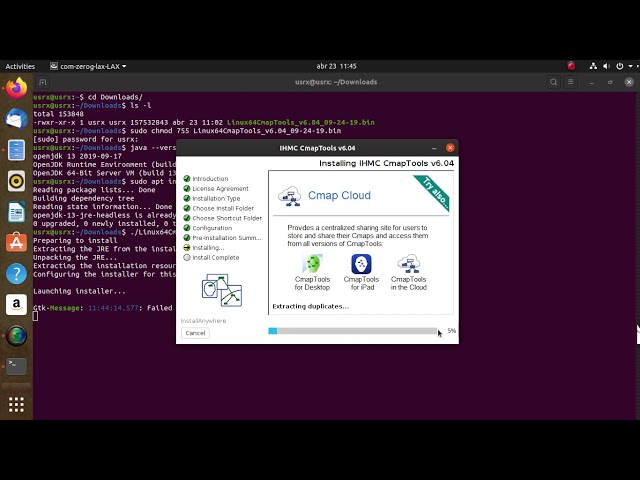Launch Rhythmbox from the dock
The height and width of the screenshot is (480, 640).
16,181
